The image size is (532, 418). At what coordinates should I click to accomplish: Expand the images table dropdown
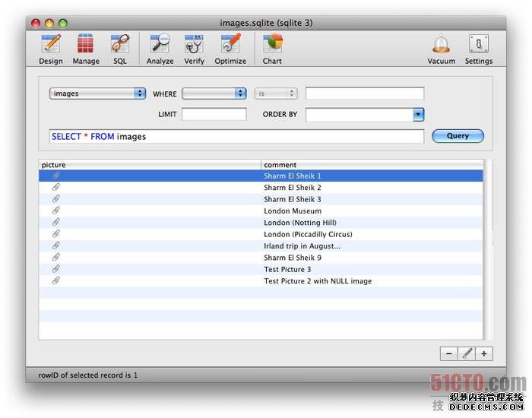(97, 93)
